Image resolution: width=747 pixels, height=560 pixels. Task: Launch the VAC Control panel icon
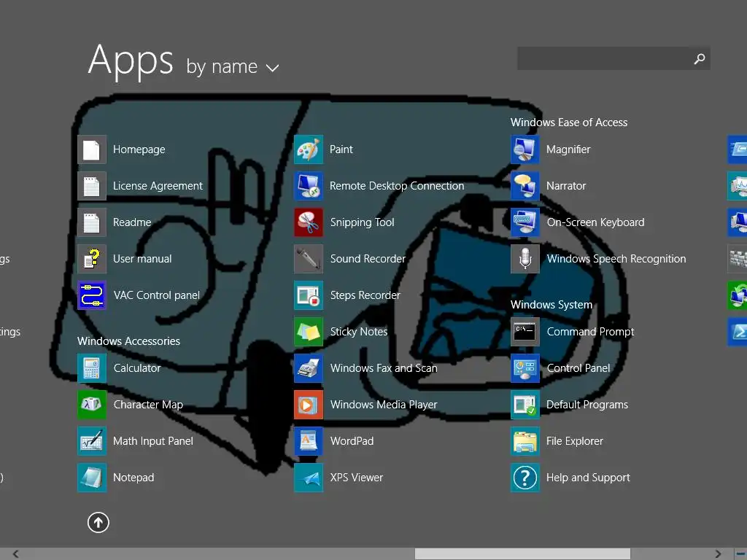[x=91, y=295]
